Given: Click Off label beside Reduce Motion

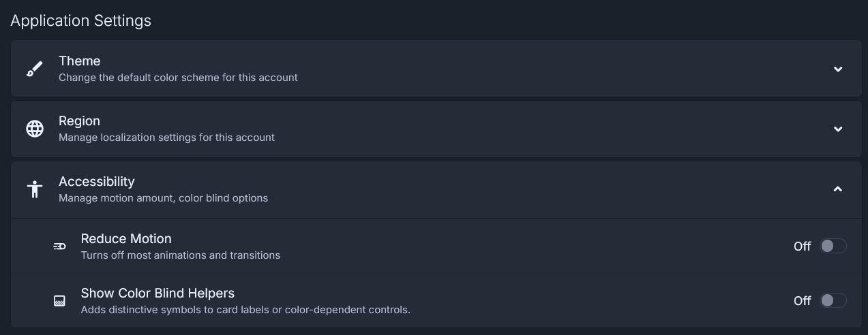Looking at the screenshot, I should click(802, 246).
